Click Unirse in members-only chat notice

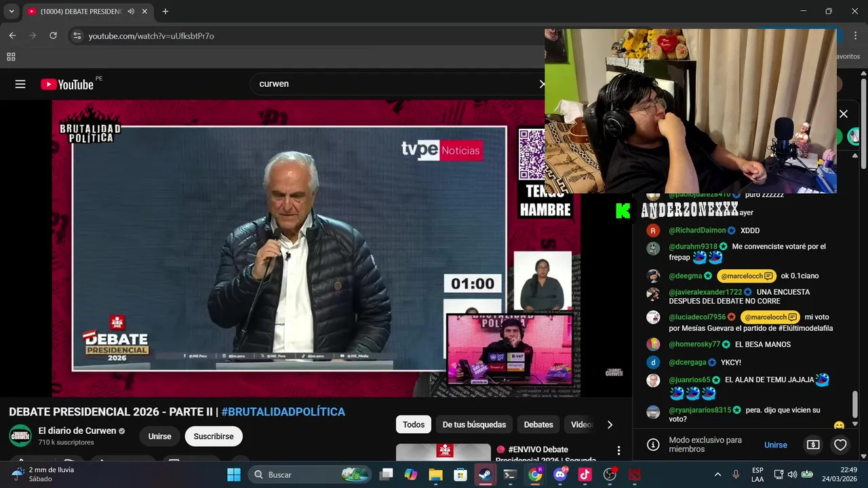[776, 445]
